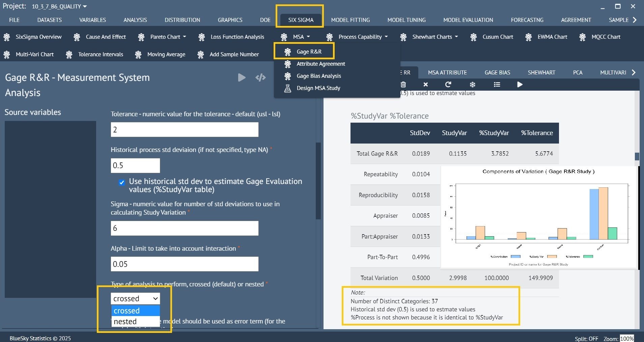Expand the Process Capability dropdown
Screen dimensions: 644x342
click(x=359, y=37)
